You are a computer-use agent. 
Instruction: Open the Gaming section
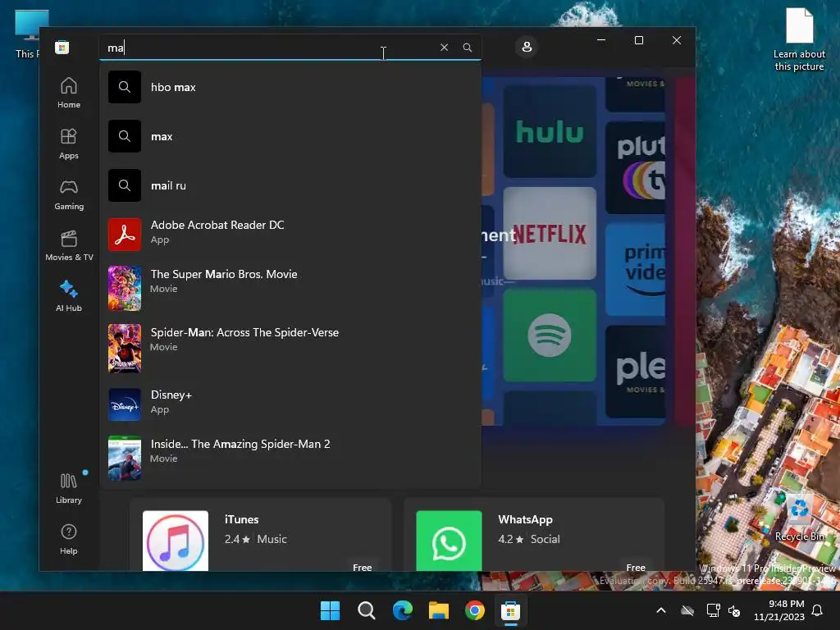69,194
